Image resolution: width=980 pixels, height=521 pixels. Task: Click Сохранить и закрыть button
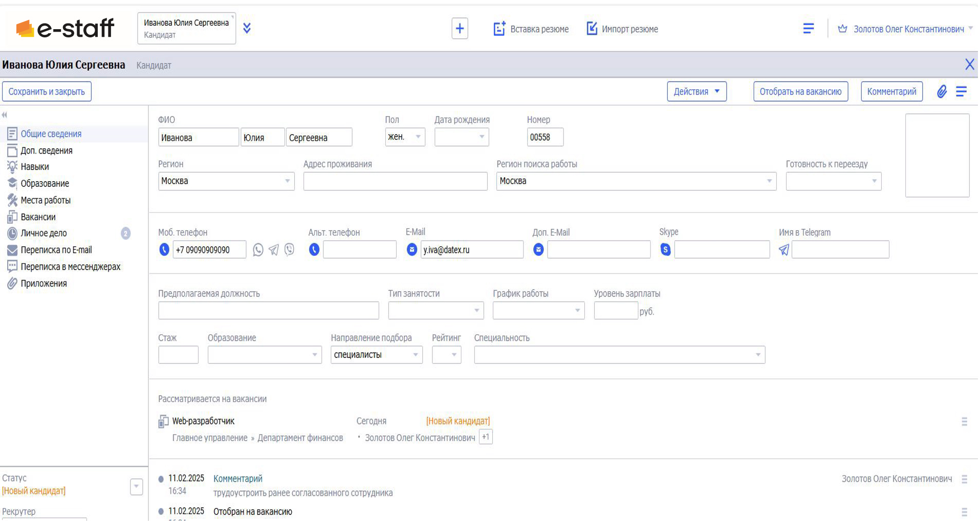tap(47, 92)
